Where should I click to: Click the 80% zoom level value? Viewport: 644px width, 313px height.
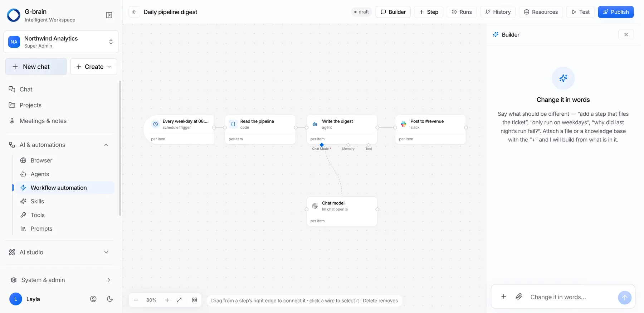(x=151, y=300)
